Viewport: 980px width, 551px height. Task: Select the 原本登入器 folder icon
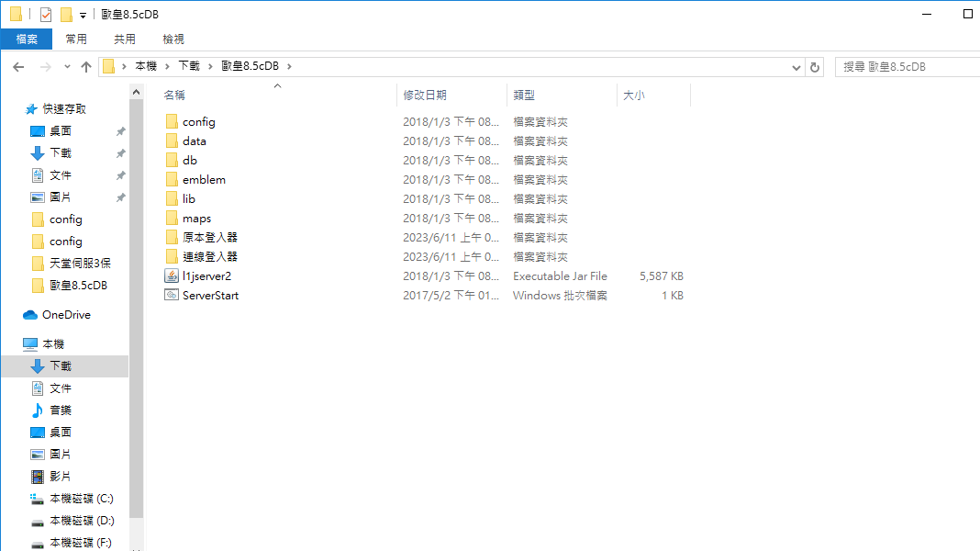tap(172, 237)
